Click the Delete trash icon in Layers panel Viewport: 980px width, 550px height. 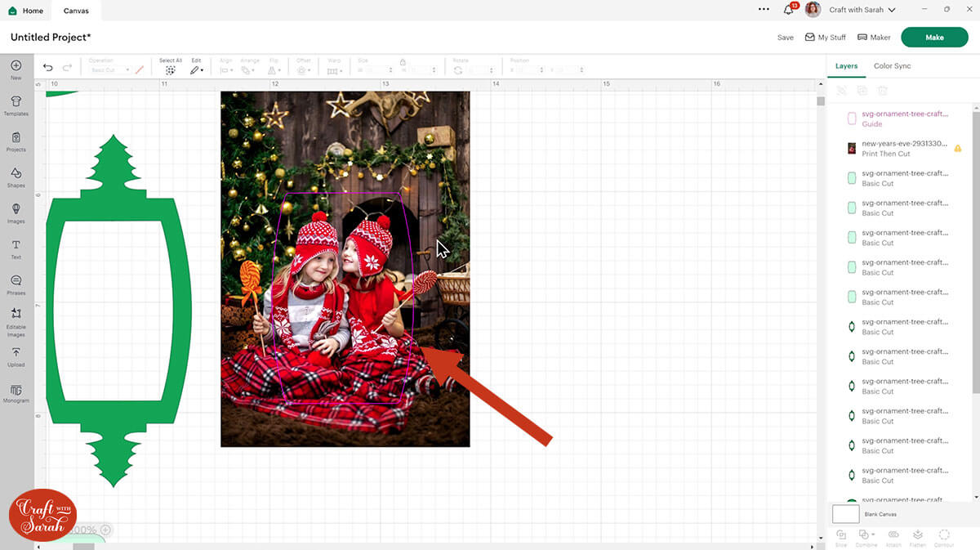(882, 91)
